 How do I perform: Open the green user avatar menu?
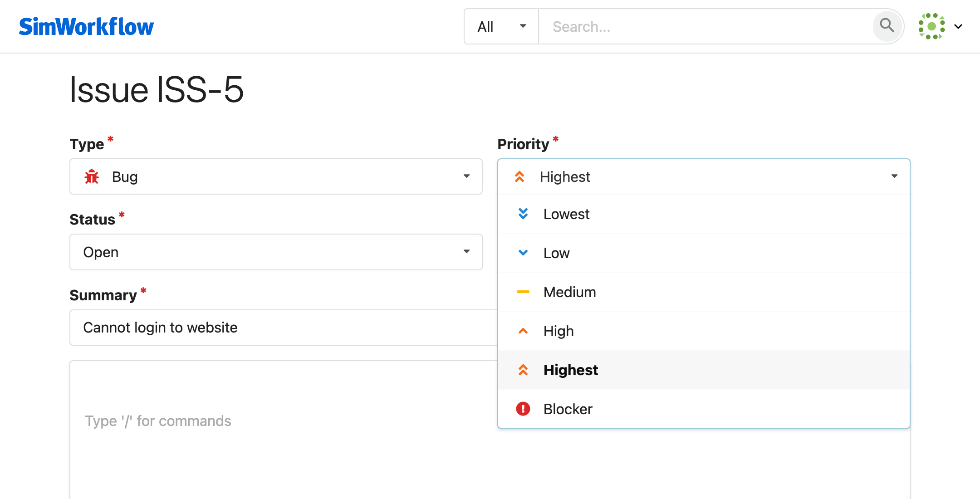pos(931,26)
